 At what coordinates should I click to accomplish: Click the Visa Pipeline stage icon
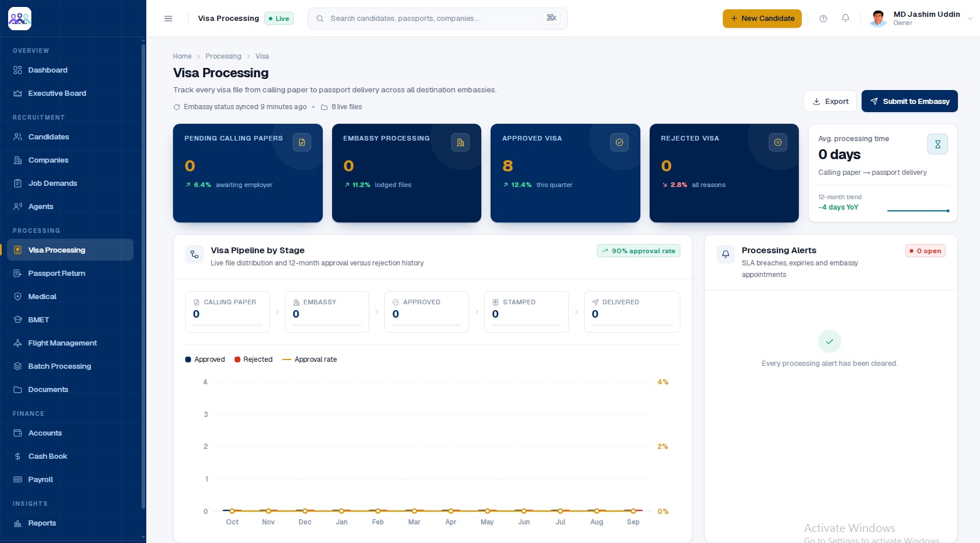[x=194, y=254]
